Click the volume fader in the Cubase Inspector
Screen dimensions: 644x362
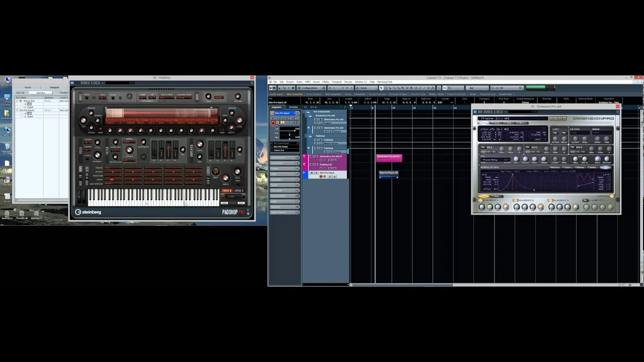[295, 131]
